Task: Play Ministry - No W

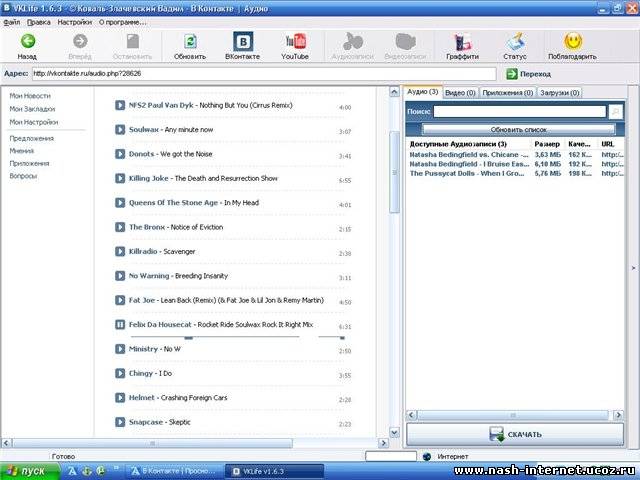Action: click(x=120, y=349)
